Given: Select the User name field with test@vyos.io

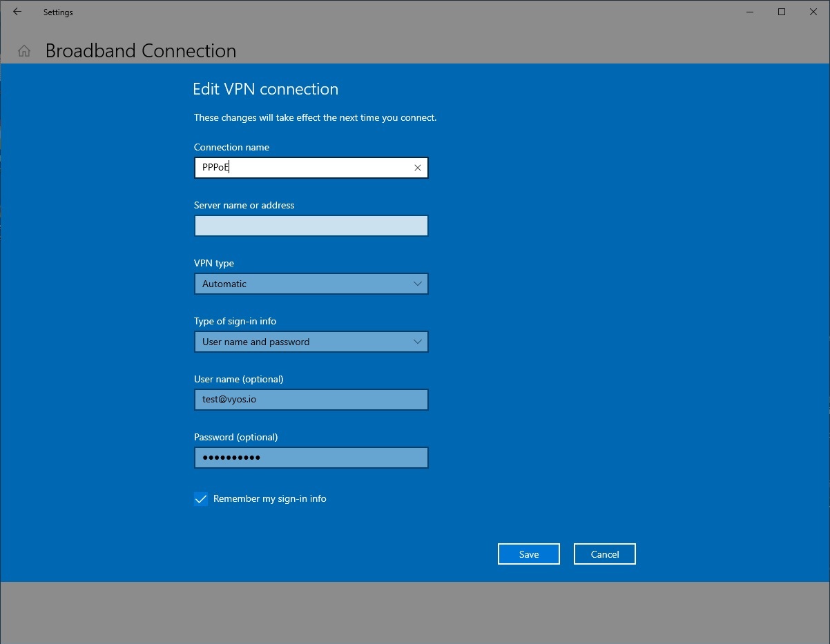Looking at the screenshot, I should click(311, 400).
